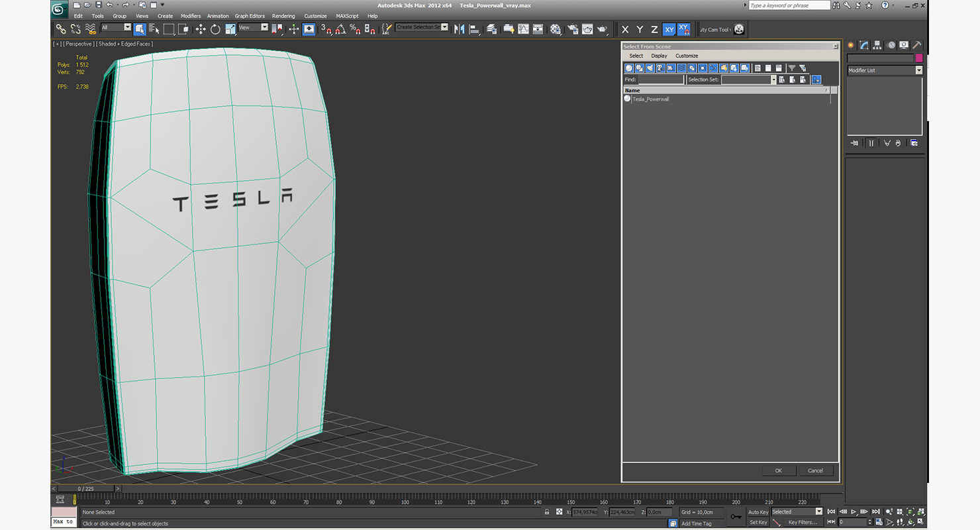Image resolution: width=980 pixels, height=530 pixels.
Task: Open Material Editor from toolbar
Action: (556, 29)
